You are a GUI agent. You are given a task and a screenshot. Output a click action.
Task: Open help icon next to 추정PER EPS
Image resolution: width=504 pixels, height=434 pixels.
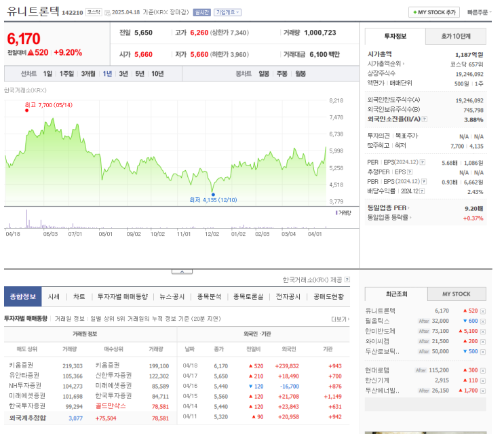point(410,172)
